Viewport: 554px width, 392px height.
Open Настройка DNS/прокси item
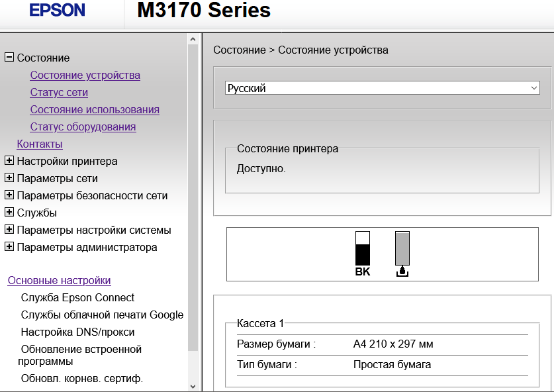[77, 332]
